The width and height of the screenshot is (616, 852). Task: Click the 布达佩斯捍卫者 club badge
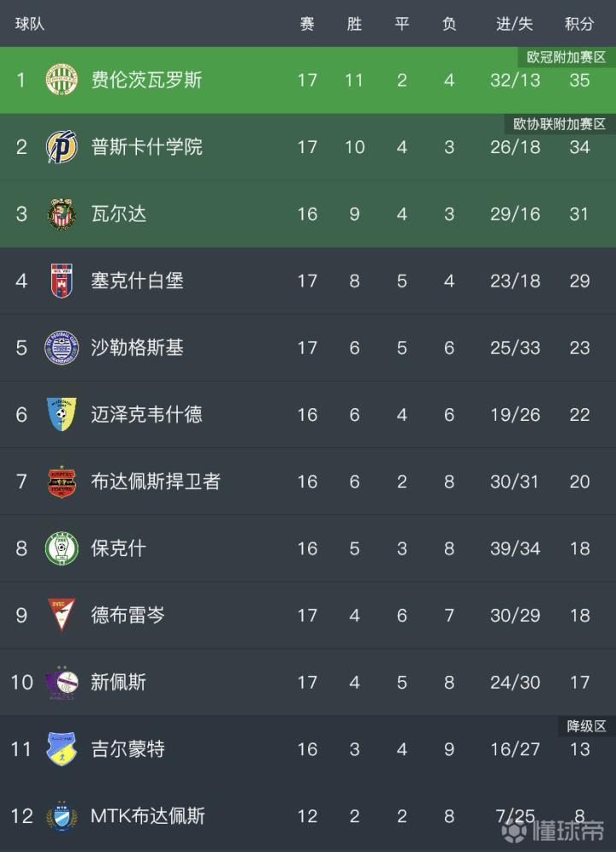[62, 481]
